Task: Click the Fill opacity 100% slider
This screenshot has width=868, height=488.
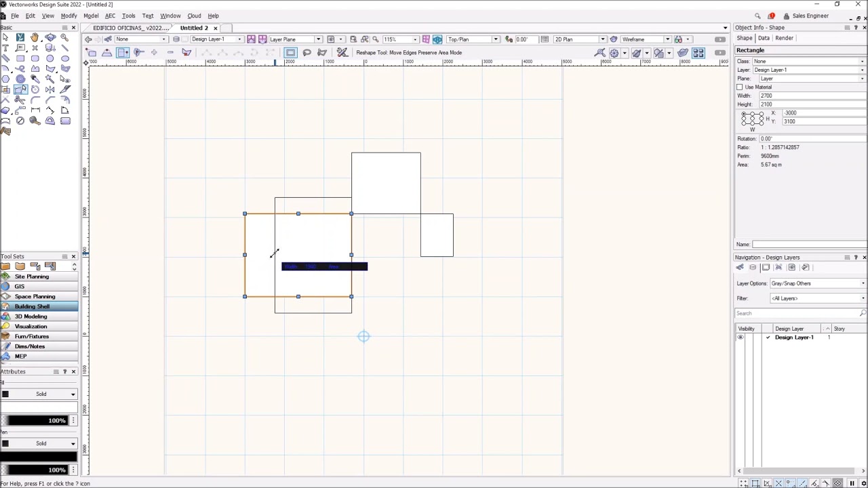Action: click(34, 421)
